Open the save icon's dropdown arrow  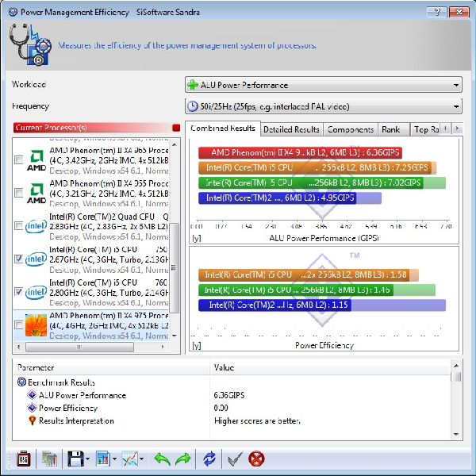pyautogui.click(x=87, y=459)
